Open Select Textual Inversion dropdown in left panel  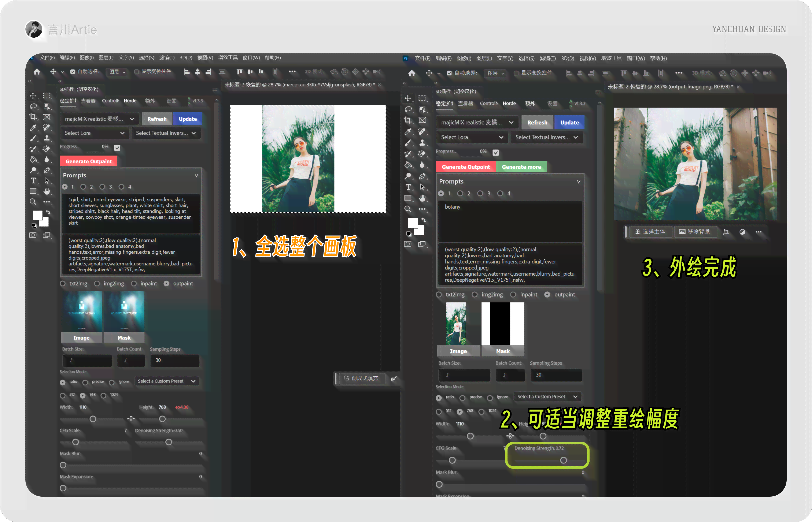(166, 133)
